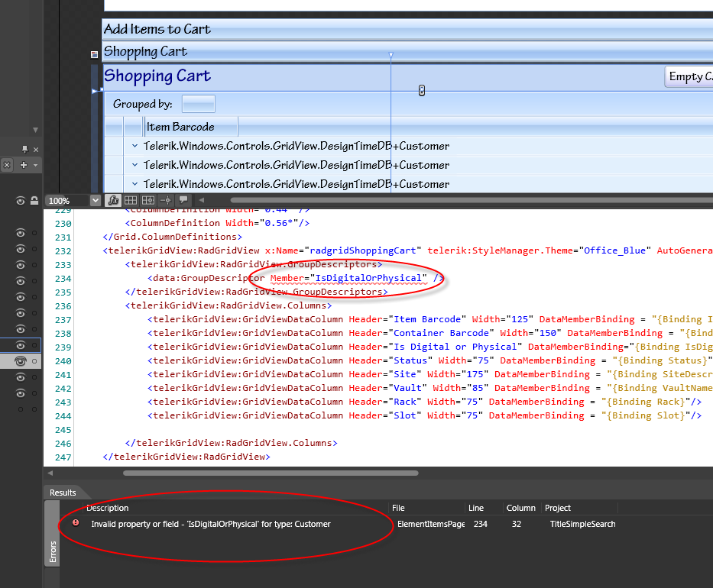Click the row divider arrow on the left adorner
This screenshot has height=588, width=713.
point(95,91)
